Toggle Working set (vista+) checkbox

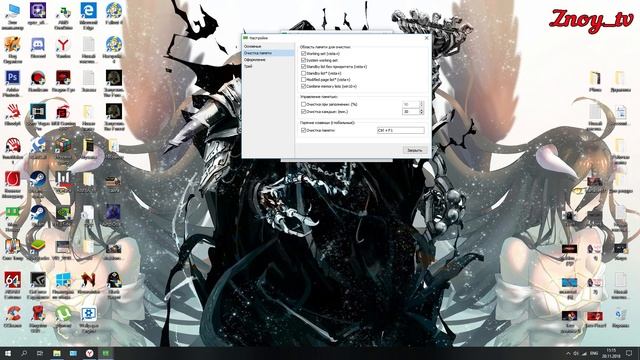point(303,53)
